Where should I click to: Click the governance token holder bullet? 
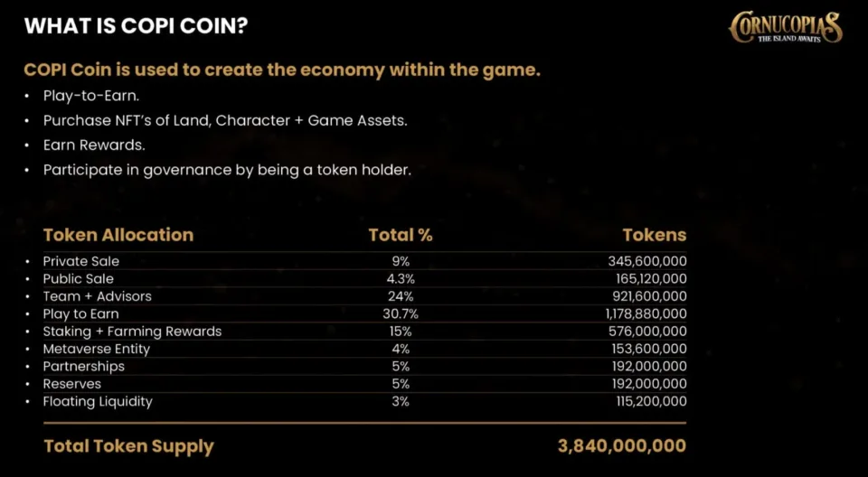click(227, 169)
